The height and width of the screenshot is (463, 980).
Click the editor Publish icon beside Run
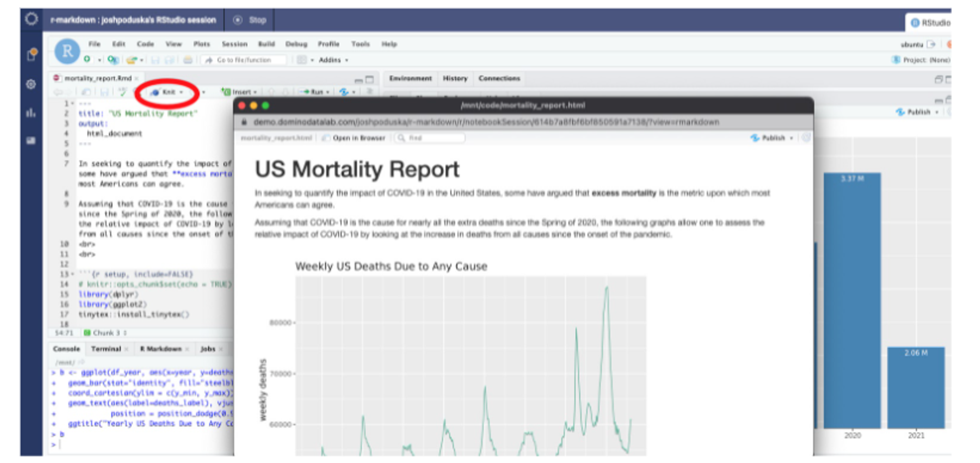point(345,92)
